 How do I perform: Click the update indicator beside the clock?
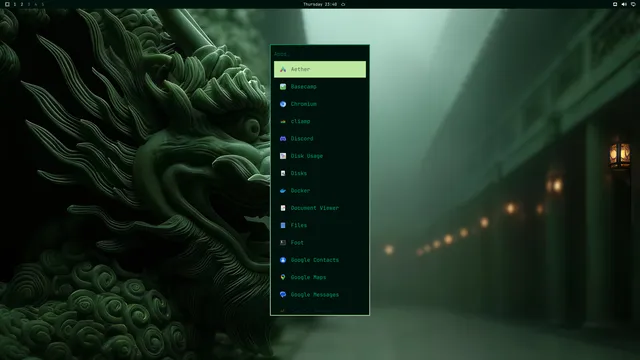(343, 4)
